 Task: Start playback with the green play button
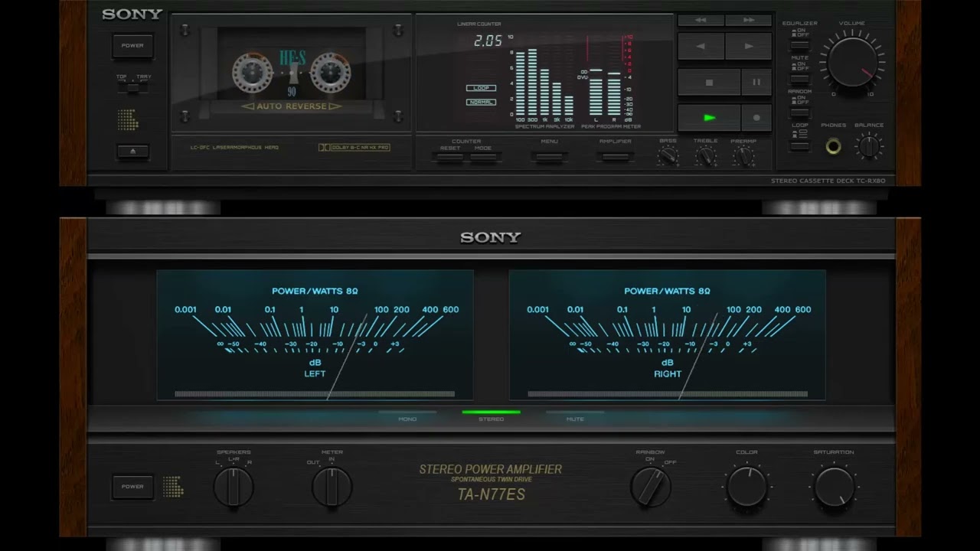(x=709, y=118)
